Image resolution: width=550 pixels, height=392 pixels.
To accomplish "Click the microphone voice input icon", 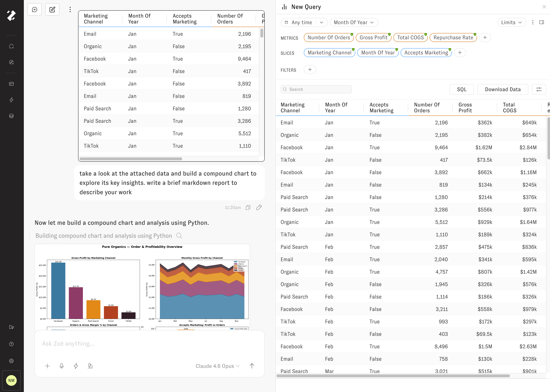I will (x=62, y=366).
